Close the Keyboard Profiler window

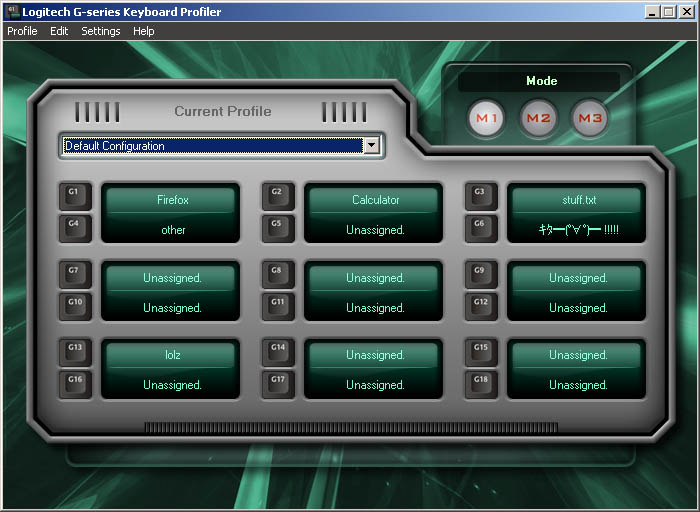687,12
